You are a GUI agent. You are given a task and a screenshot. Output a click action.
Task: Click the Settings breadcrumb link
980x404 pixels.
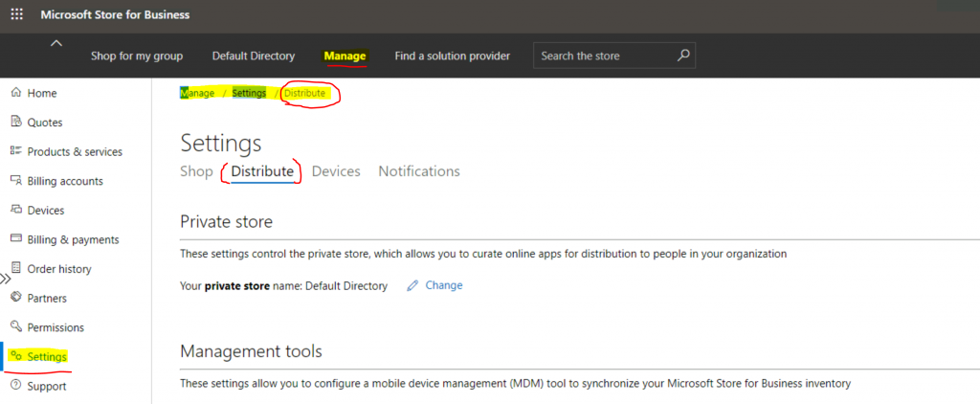(249, 93)
